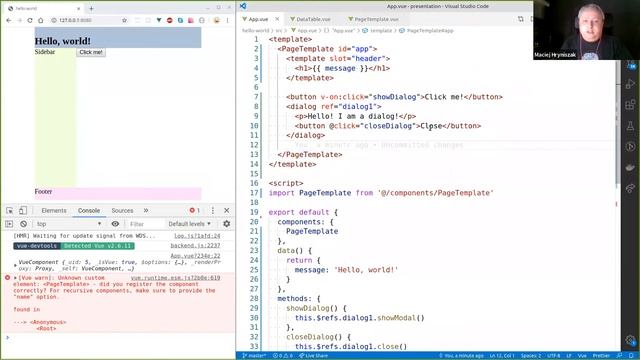Image resolution: width=640 pixels, height=360 pixels.
Task: Open the log.js source link
Action: point(197,236)
